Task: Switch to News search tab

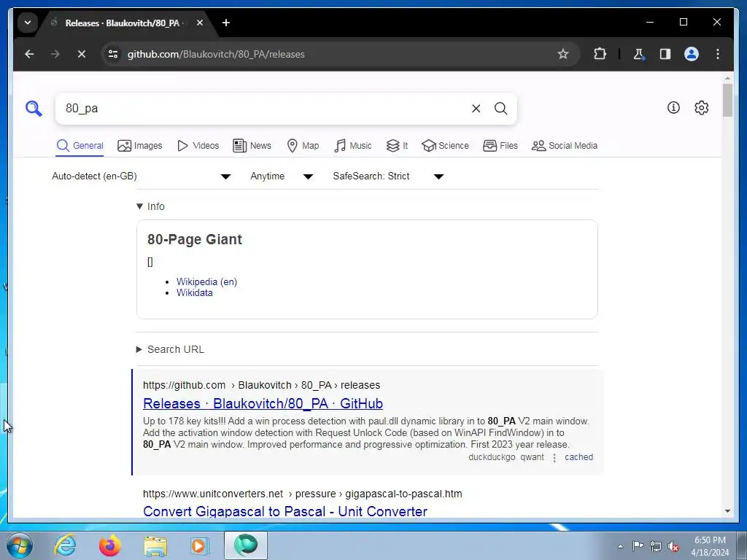Action: point(252,146)
